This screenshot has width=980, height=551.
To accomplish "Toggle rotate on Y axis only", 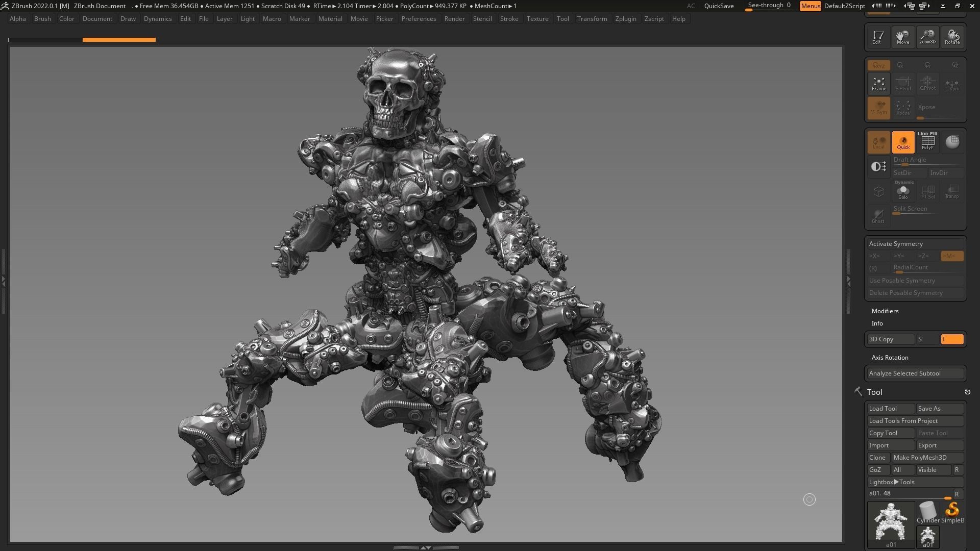I will [x=927, y=65].
